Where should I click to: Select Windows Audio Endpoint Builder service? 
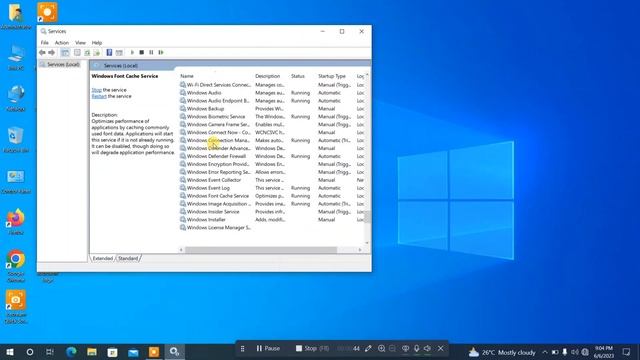(271, 101)
